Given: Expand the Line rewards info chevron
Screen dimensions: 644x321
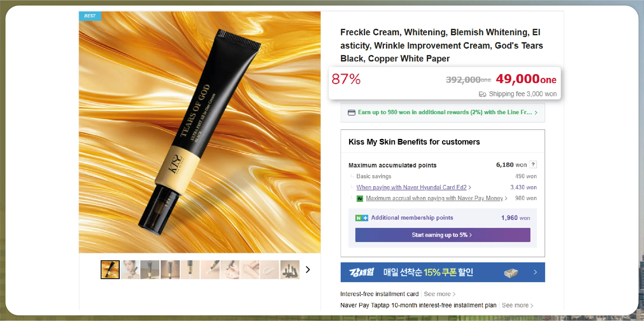Looking at the screenshot, I should 536,113.
